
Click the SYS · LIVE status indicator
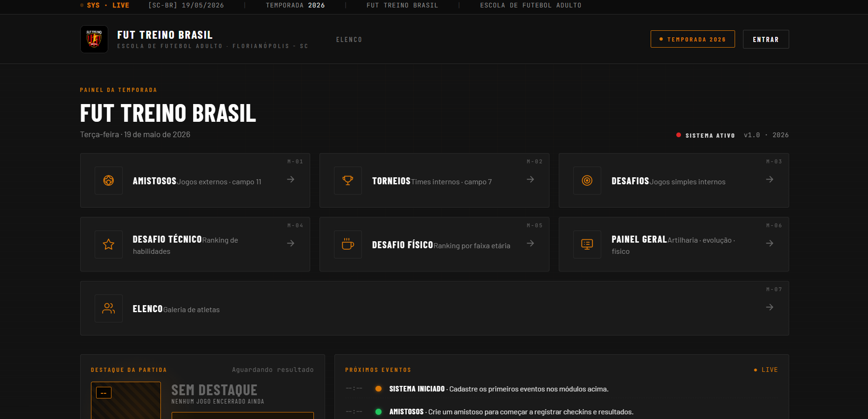pyautogui.click(x=104, y=5)
